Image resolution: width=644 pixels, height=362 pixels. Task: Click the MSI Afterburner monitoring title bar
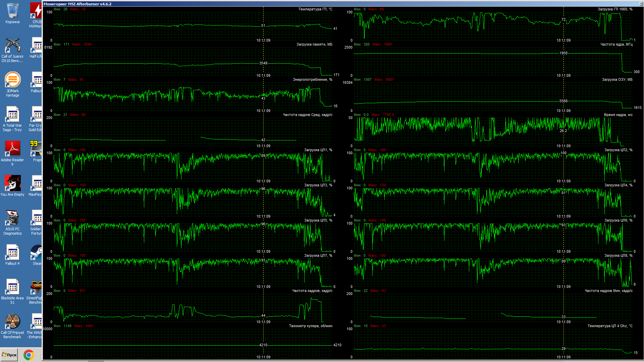268,4
